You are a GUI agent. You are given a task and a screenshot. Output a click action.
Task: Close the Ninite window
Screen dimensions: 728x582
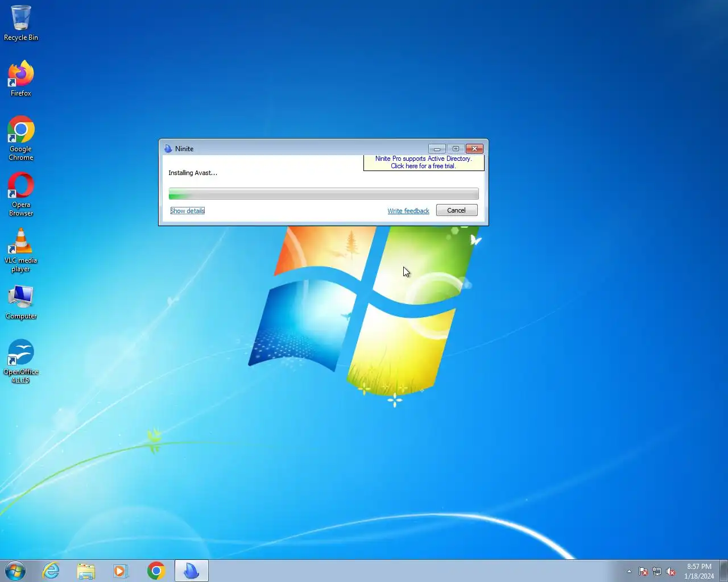(x=474, y=148)
